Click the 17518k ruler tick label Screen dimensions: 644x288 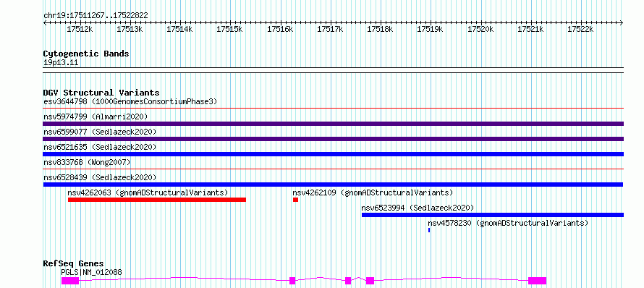(x=380, y=29)
